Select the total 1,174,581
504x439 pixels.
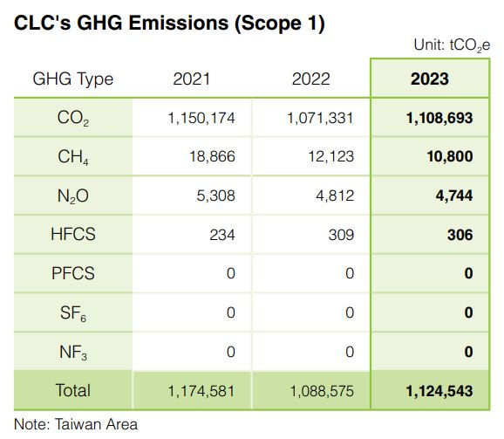click(x=201, y=391)
